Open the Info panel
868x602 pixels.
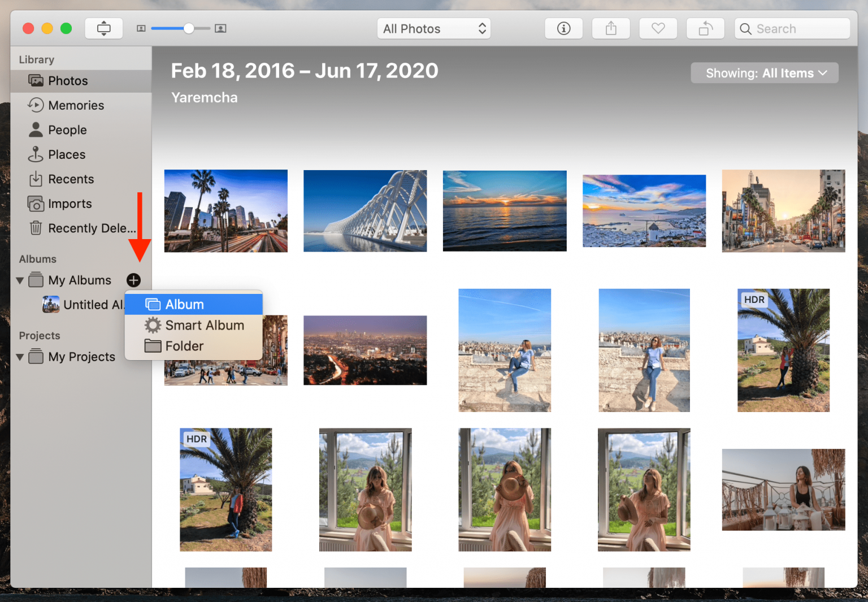pos(563,28)
